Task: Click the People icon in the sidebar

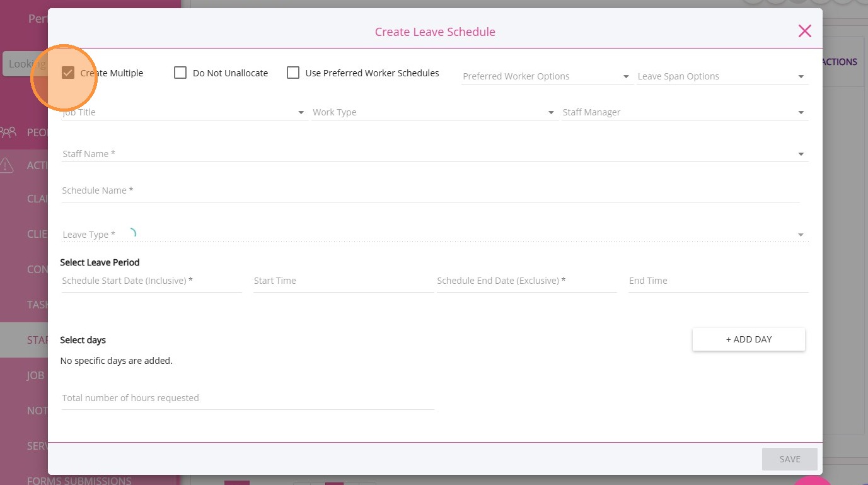Action: (x=8, y=132)
